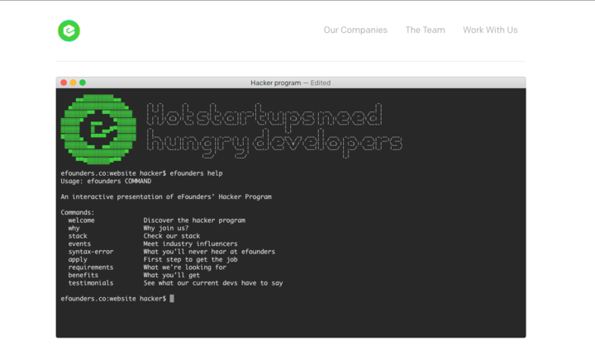Image resolution: width=595 pixels, height=364 pixels.
Task: Click the 'Check our stack' description
Action: (172, 236)
